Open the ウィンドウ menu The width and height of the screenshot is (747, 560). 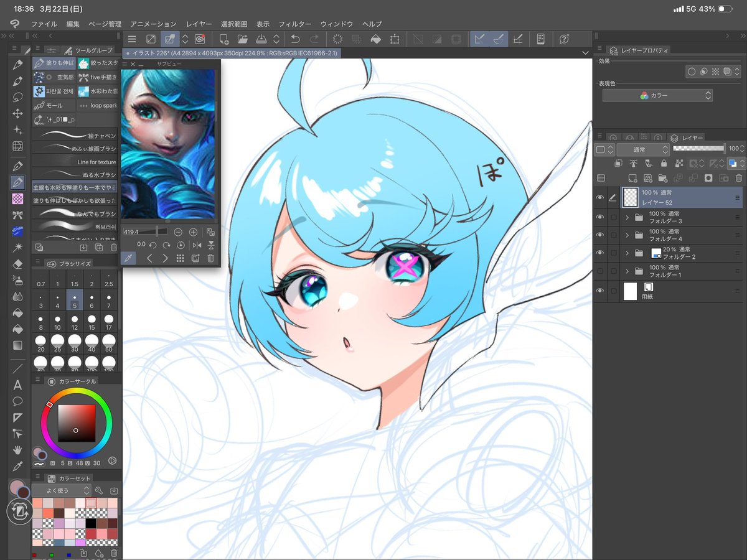(337, 24)
